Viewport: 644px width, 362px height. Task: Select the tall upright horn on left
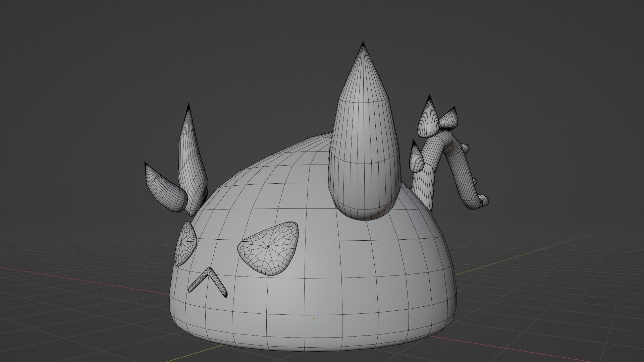[191, 161]
